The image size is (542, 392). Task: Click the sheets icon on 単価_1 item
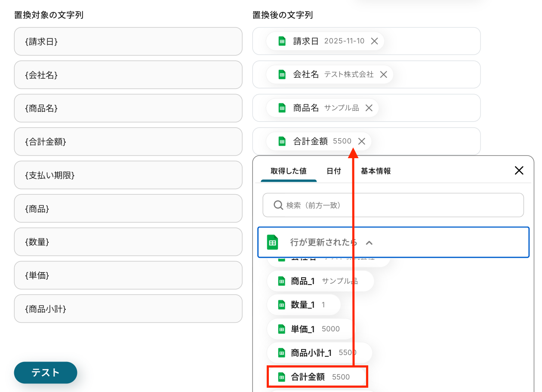coord(282,329)
